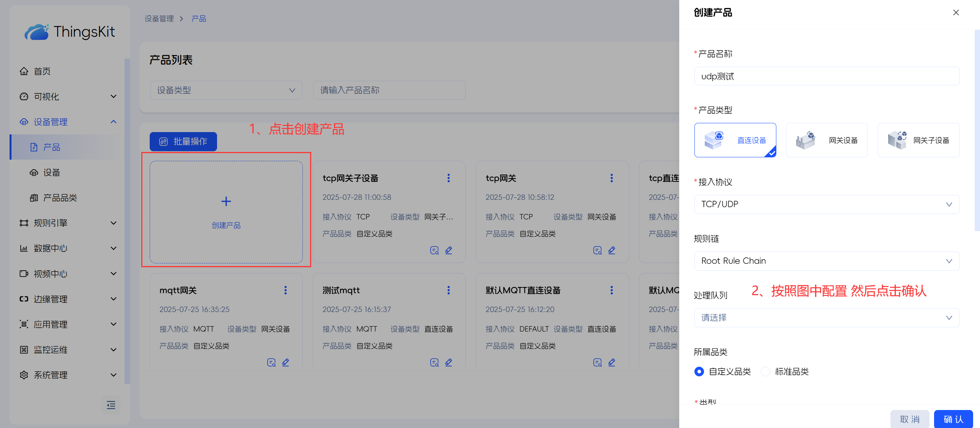Open the 规则链 Root Rule Chain dropdown
Screen dimensions: 980x428
(826, 261)
